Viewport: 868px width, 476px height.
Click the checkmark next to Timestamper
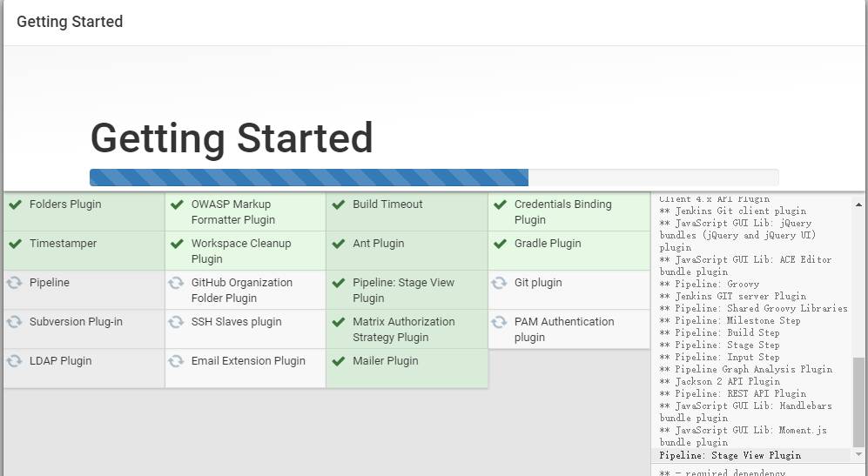[15, 244]
